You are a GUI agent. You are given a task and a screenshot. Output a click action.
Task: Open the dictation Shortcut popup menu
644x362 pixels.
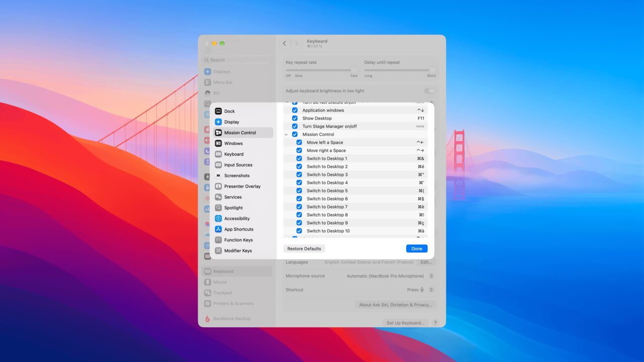tap(431, 290)
